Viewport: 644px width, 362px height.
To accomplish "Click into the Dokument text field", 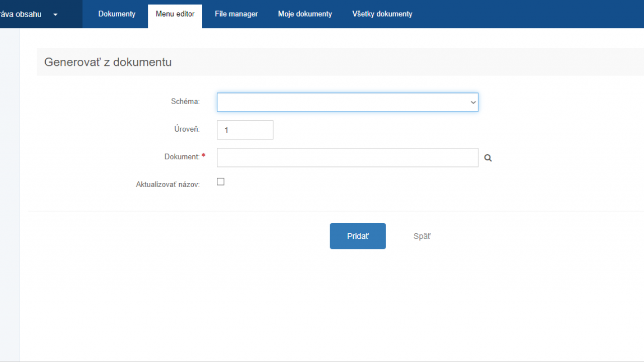I will [x=347, y=157].
